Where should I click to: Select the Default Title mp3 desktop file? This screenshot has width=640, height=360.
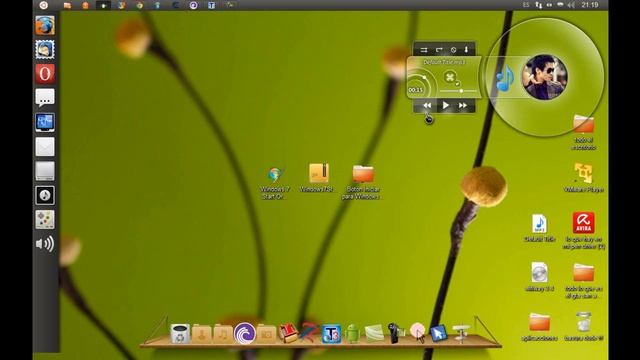coord(540,229)
